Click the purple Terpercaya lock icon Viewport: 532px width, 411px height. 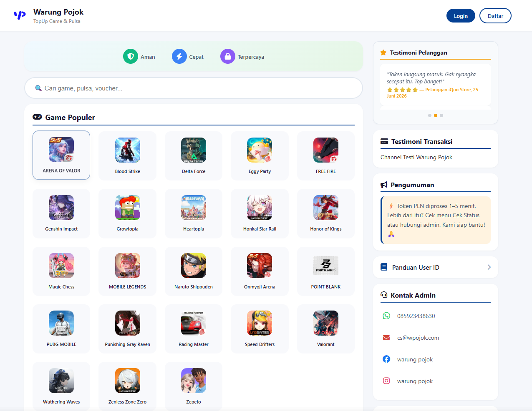pyautogui.click(x=228, y=56)
